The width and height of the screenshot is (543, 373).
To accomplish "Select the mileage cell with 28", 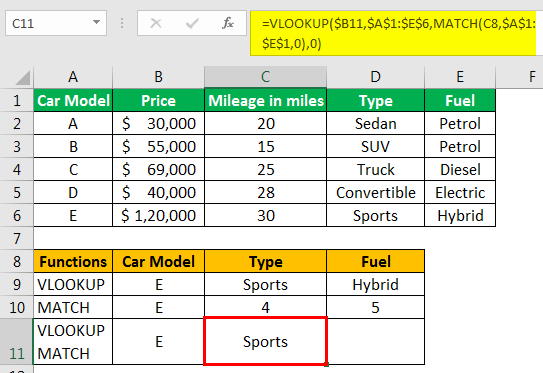I will coord(266,192).
